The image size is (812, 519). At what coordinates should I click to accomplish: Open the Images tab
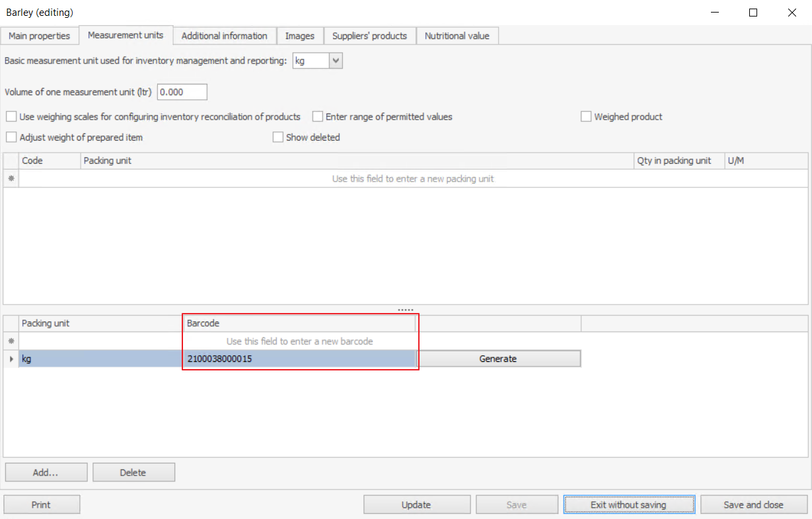pos(300,36)
